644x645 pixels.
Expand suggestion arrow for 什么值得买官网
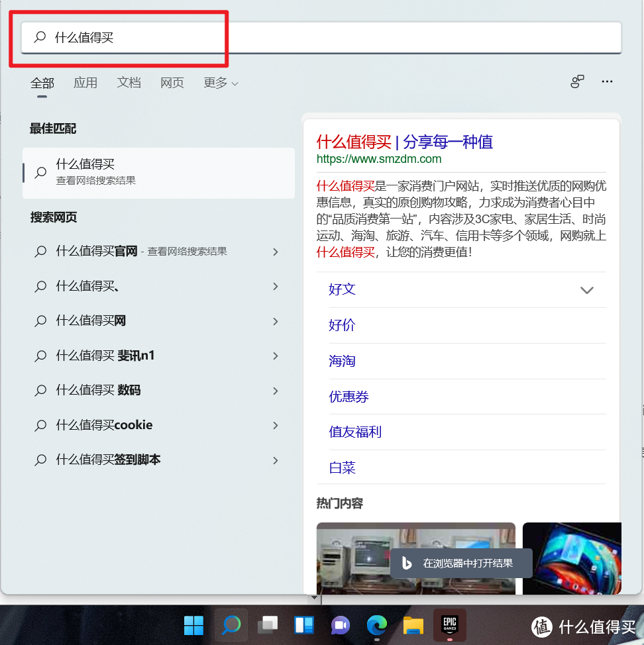[x=276, y=252]
